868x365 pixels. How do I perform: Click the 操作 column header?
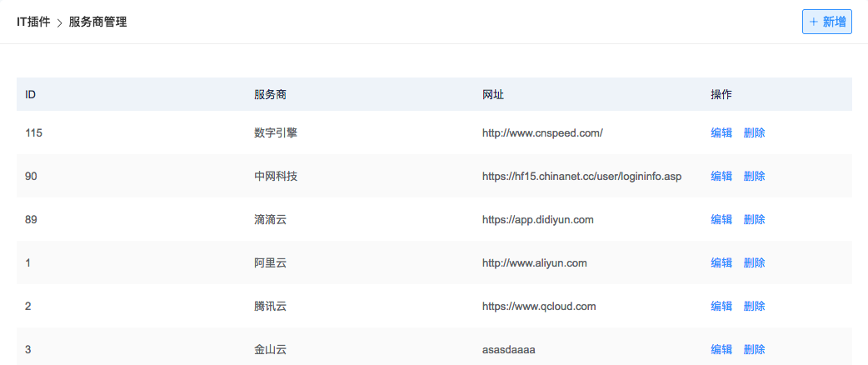click(x=721, y=94)
